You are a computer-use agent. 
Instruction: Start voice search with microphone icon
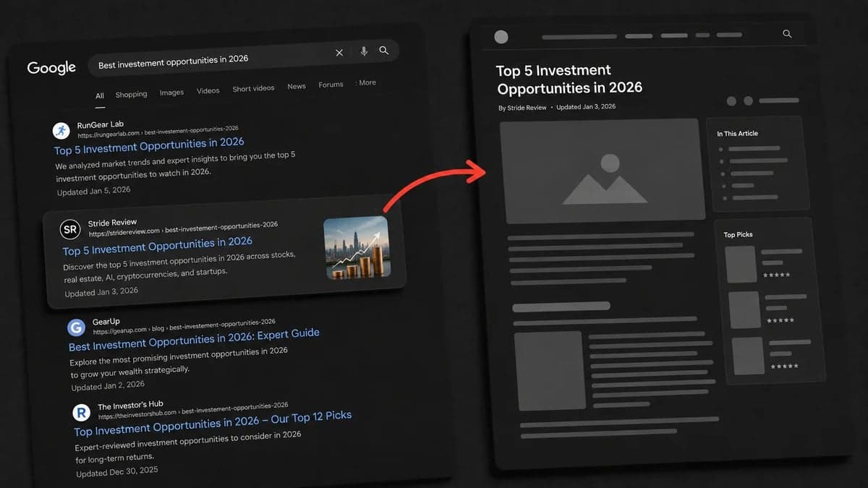(364, 51)
